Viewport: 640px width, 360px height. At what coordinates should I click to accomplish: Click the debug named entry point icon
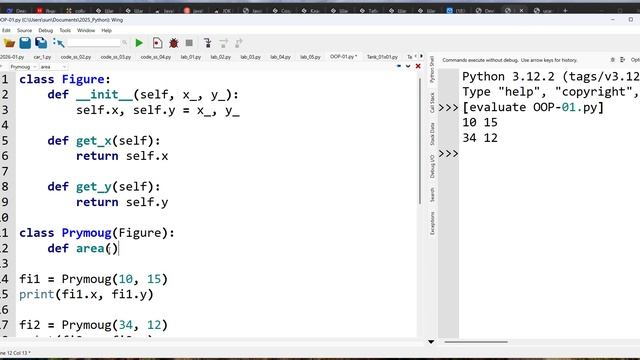tap(157, 43)
